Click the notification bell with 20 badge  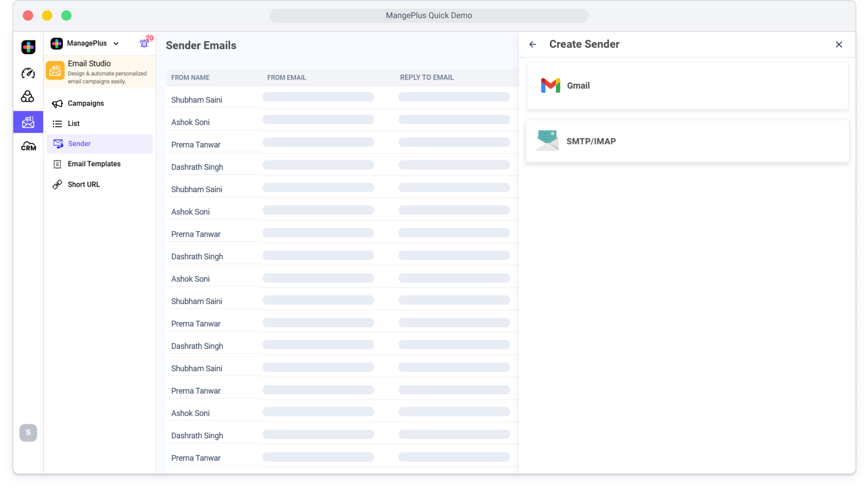[144, 43]
